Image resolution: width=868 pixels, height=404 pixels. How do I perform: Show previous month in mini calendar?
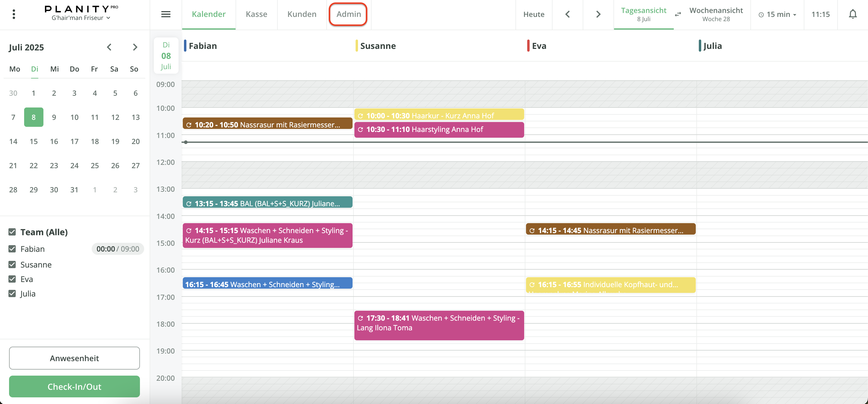[109, 47]
